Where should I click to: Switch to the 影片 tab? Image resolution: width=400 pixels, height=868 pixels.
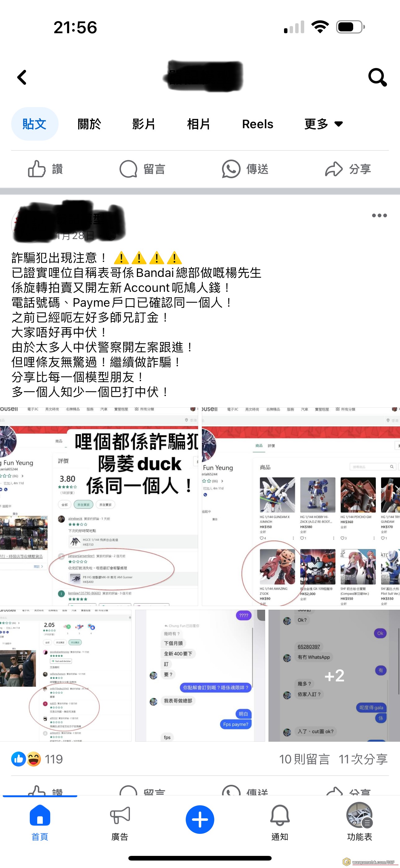point(144,124)
